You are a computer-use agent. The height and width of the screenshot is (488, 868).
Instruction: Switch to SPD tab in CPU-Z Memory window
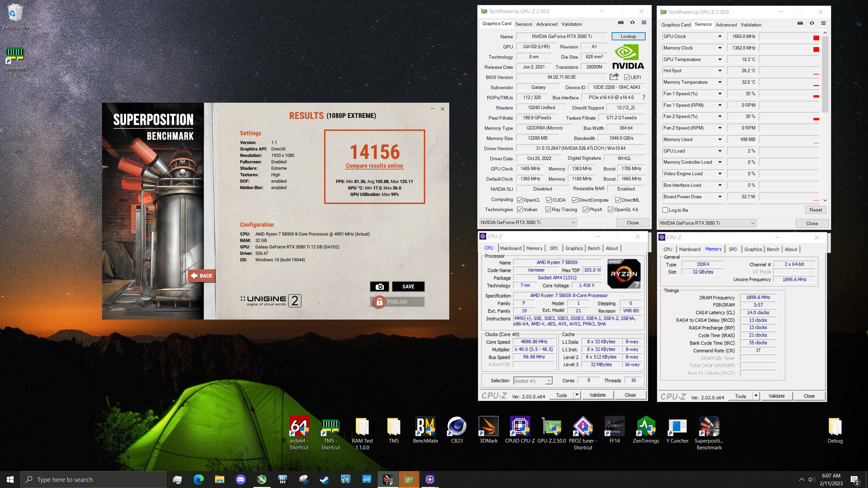[x=733, y=249]
